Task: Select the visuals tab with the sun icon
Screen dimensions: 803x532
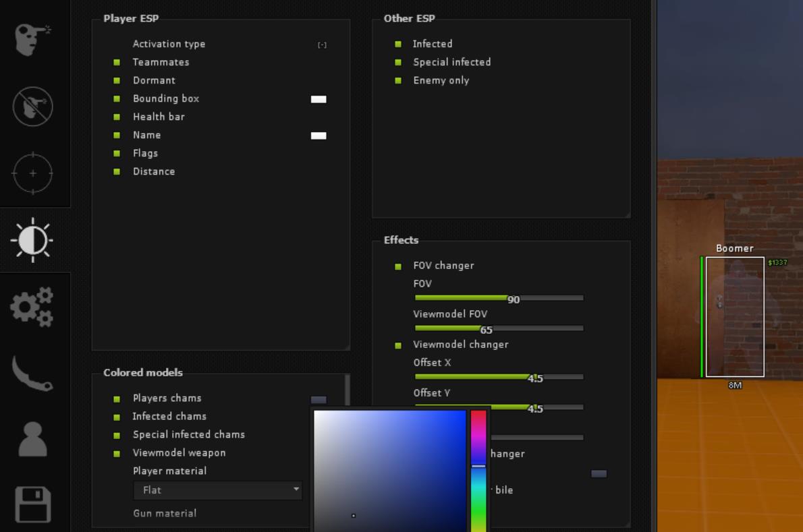Action: [x=32, y=240]
